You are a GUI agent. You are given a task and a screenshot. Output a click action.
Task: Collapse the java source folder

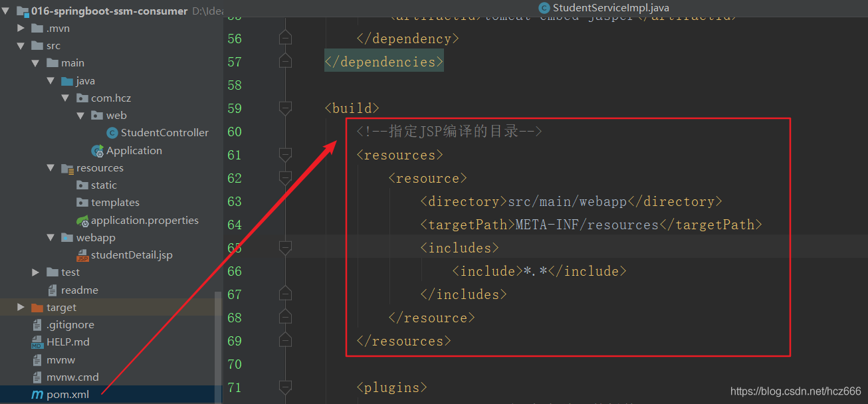(50, 81)
